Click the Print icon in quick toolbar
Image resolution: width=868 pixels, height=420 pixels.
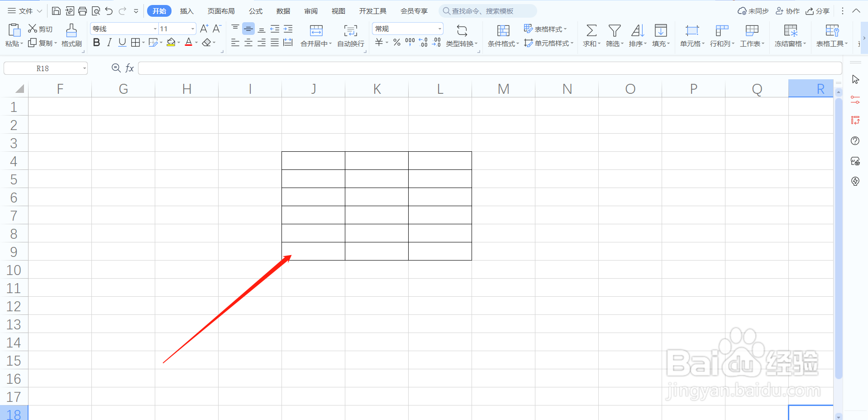coord(82,11)
